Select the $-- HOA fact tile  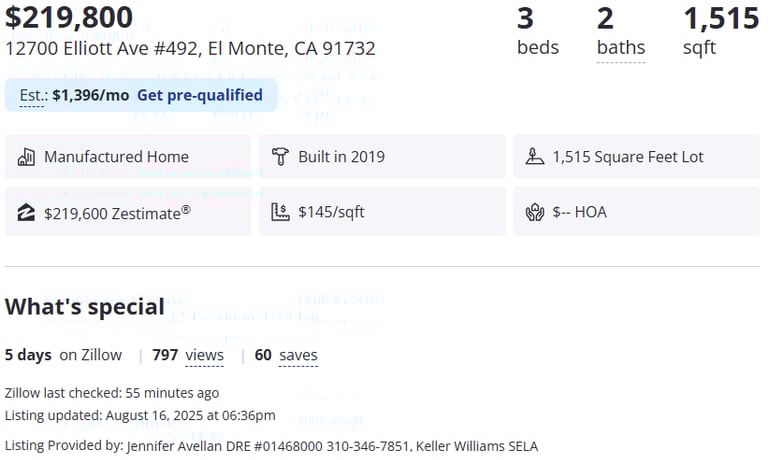[636, 212]
